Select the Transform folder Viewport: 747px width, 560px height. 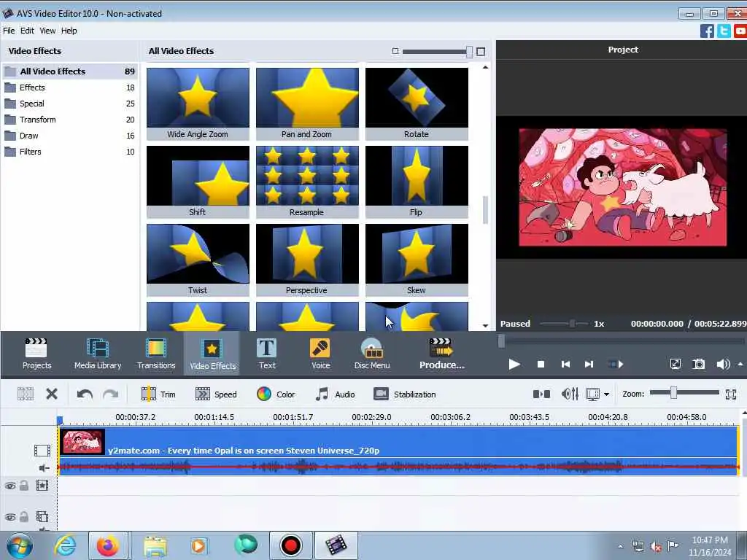69,120
